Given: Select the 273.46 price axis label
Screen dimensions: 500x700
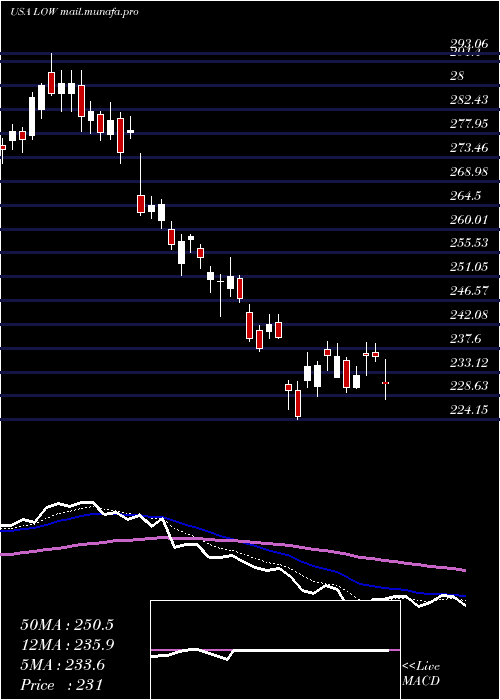Looking at the screenshot, I should click(468, 147).
